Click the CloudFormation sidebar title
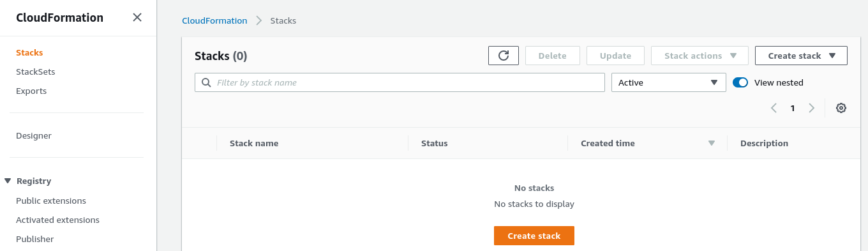This screenshot has height=251, width=868. click(x=59, y=18)
